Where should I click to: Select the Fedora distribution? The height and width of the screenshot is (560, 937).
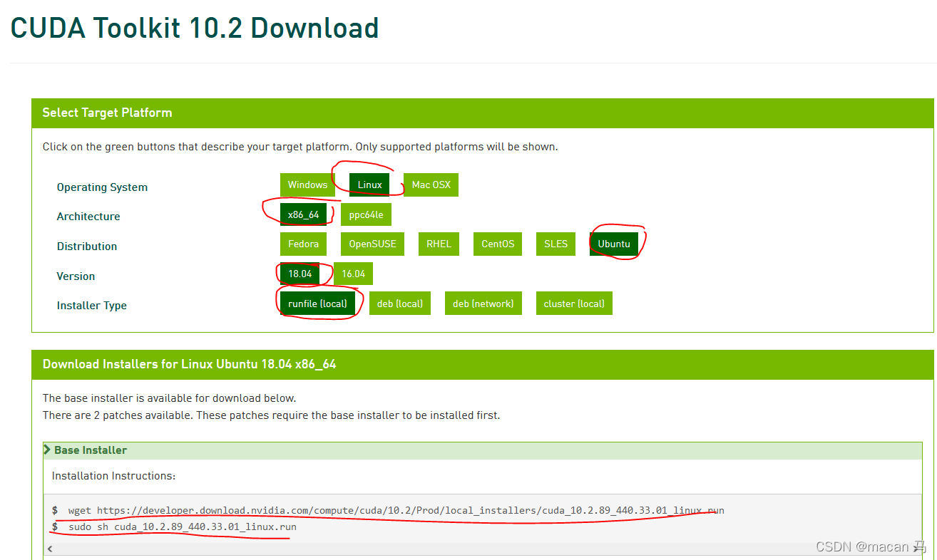point(303,244)
